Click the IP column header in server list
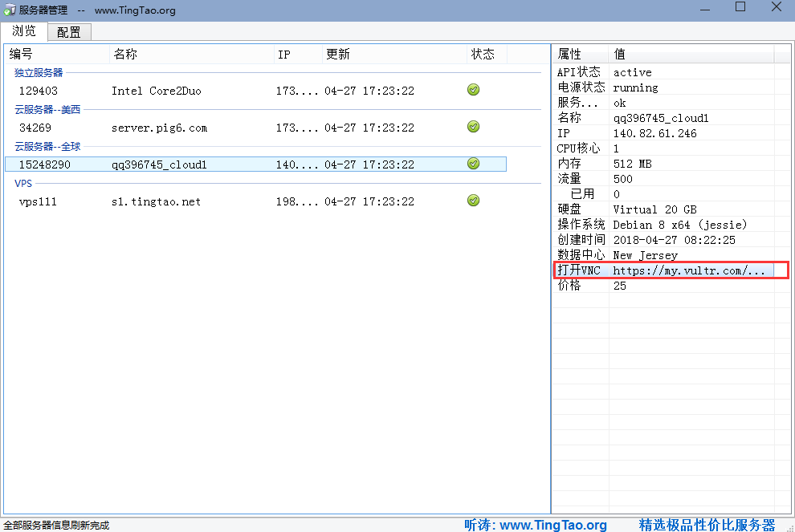Image resolution: width=795 pixels, height=532 pixels. [298, 55]
